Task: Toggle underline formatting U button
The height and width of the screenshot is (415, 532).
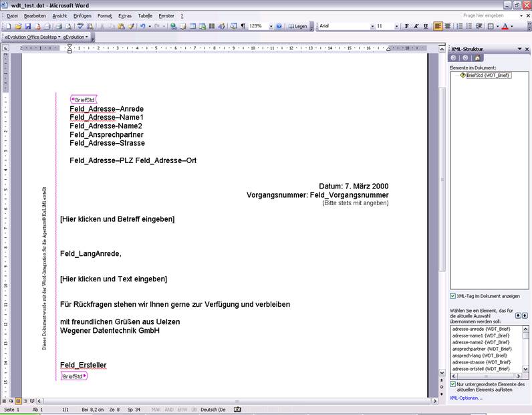Action: pyautogui.click(x=426, y=26)
